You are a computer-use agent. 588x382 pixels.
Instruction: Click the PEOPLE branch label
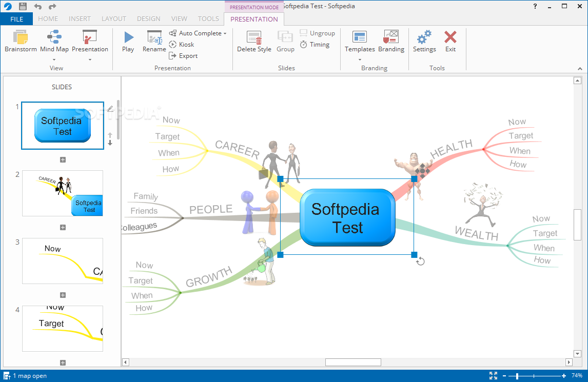click(211, 209)
